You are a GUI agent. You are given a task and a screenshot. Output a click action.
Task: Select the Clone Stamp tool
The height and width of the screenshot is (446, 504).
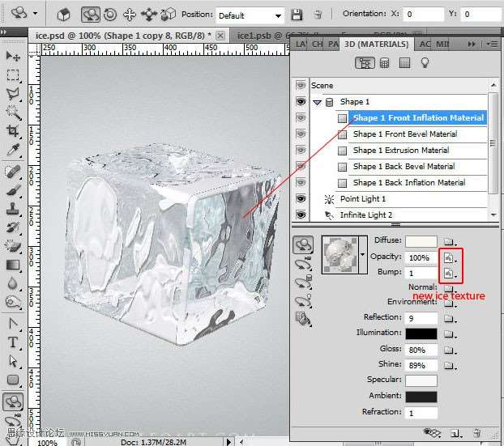(13, 209)
